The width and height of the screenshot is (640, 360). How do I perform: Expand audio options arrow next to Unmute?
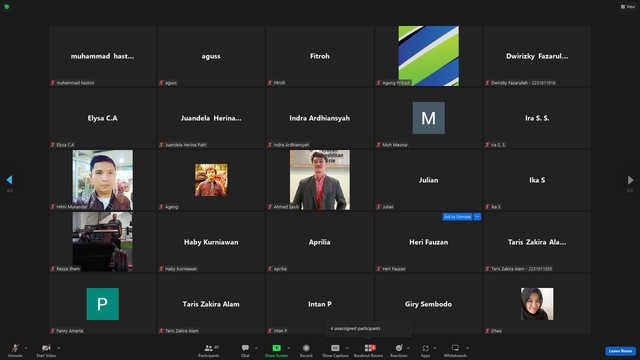(26, 348)
